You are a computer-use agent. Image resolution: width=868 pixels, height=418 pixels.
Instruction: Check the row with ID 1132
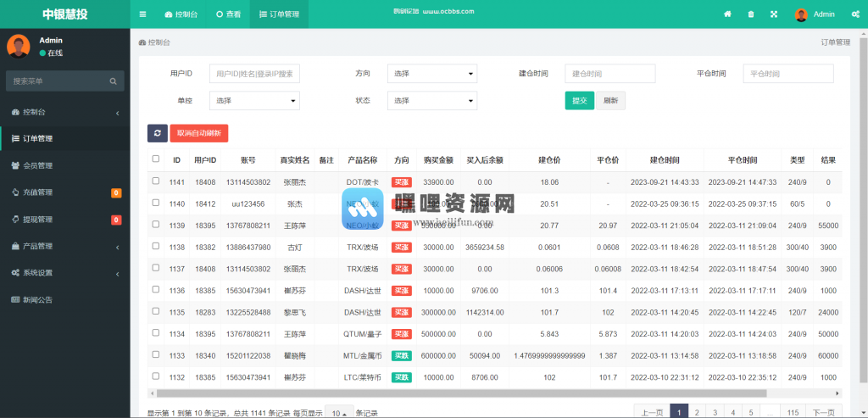156,376
